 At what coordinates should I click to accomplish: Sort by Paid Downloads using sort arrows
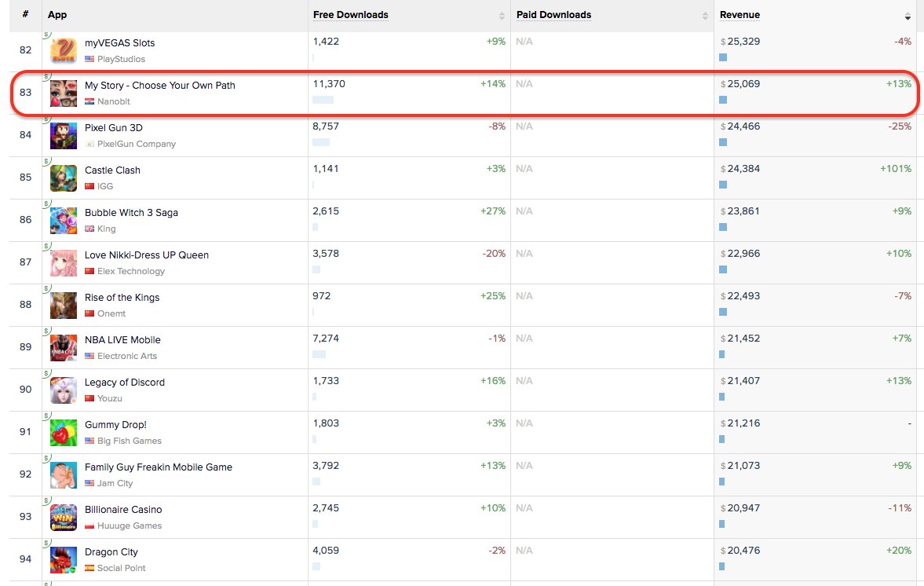[x=706, y=16]
